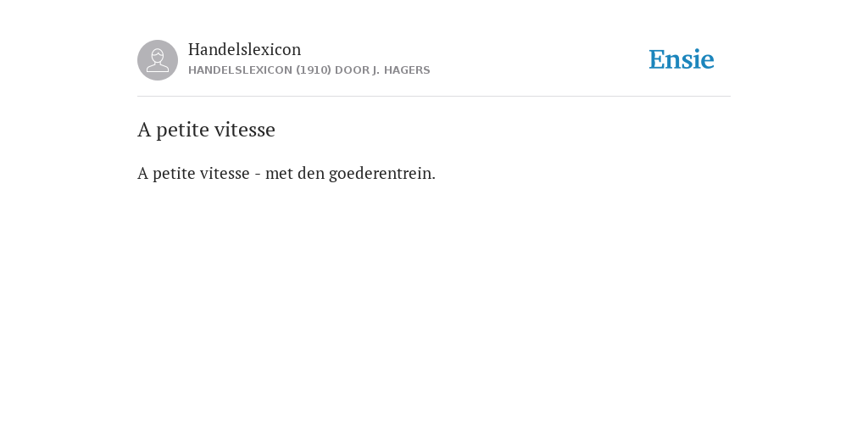This screenshot has width=868, height=434.
Task: Click the horizontal divider line under header
Action: (434, 97)
